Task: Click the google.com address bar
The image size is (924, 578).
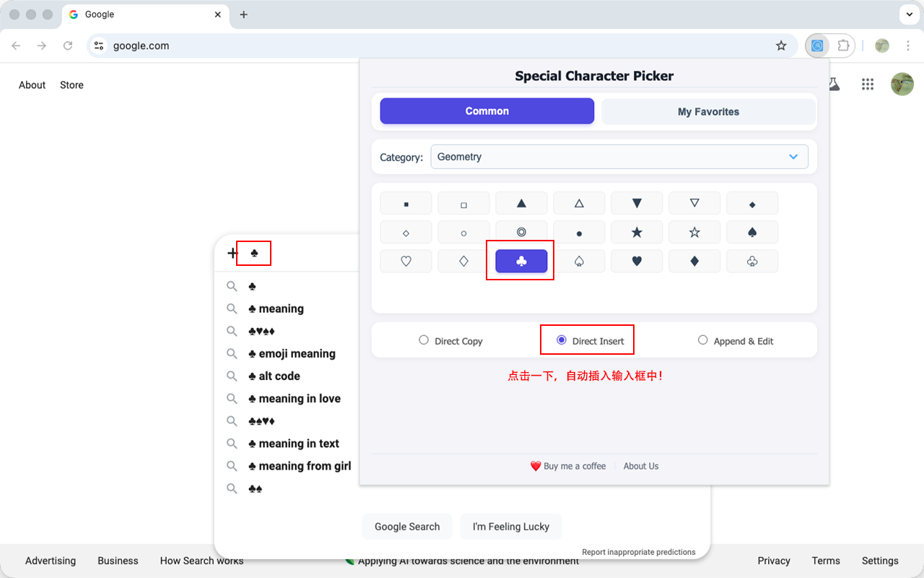Action: point(433,46)
